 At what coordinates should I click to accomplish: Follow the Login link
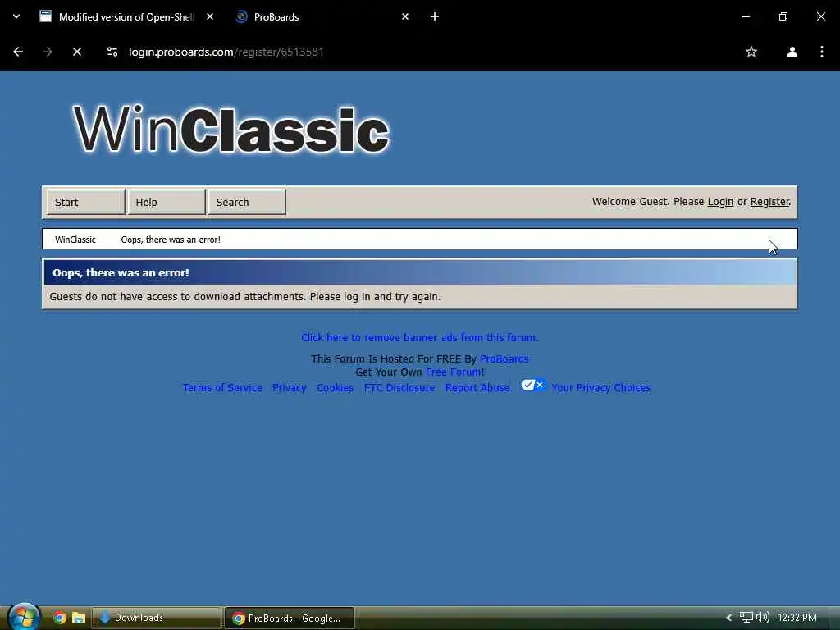click(x=720, y=202)
